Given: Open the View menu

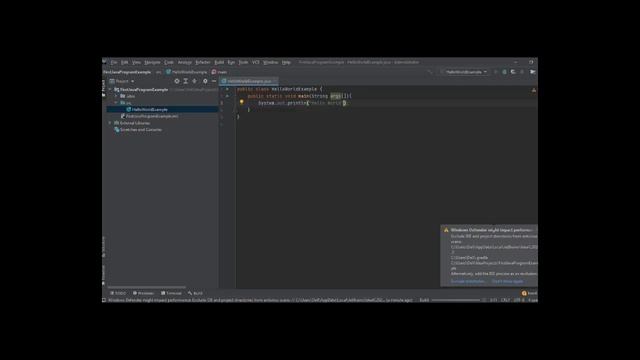Looking at the screenshot, I should pyautogui.click(x=136, y=62).
